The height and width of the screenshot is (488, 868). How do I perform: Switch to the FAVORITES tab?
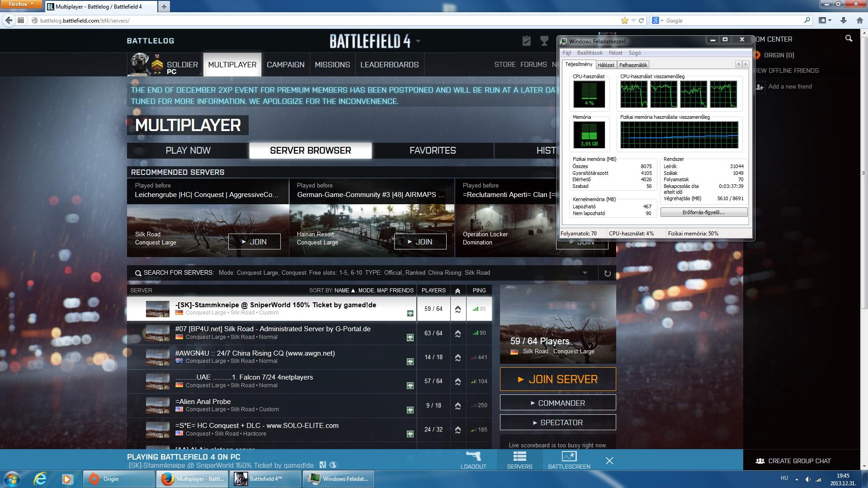click(433, 150)
